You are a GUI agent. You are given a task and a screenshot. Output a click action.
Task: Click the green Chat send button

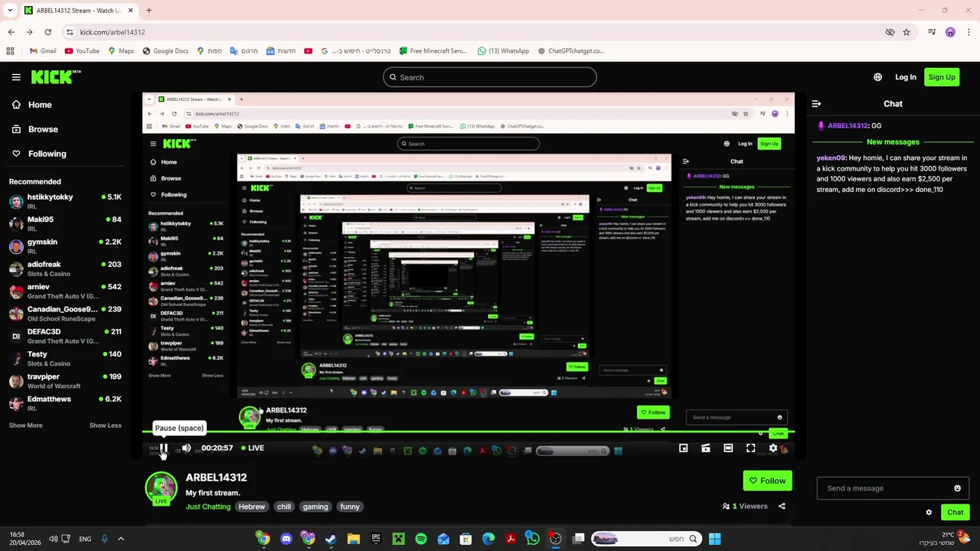tap(955, 512)
